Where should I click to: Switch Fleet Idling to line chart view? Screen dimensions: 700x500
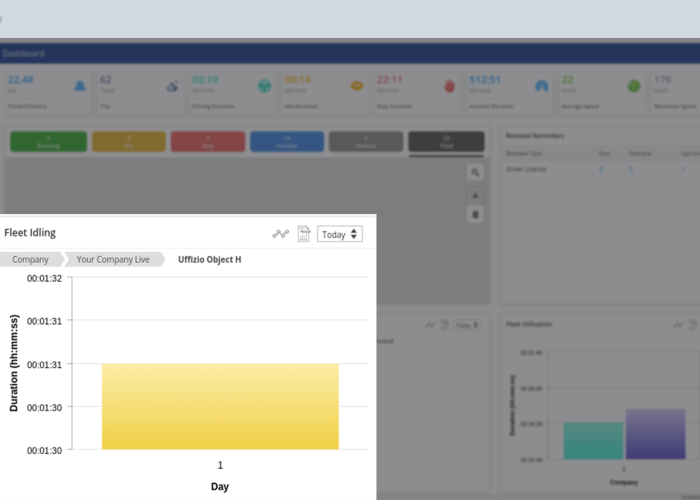(281, 234)
